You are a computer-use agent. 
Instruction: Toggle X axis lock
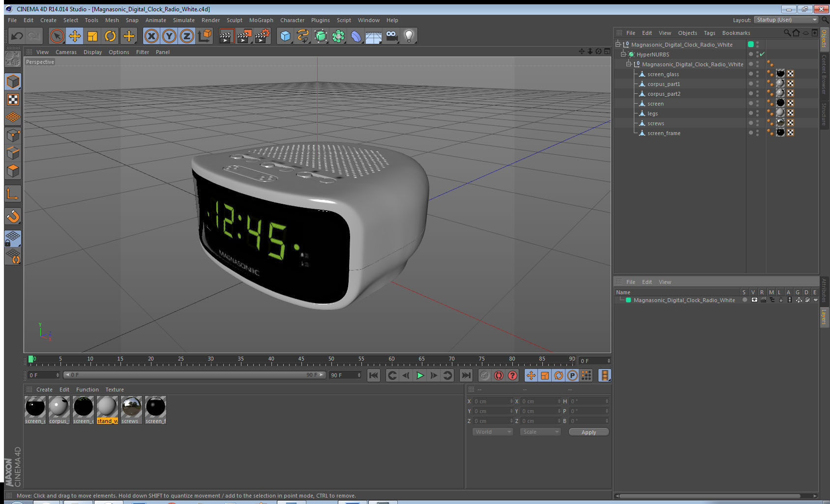pos(151,36)
